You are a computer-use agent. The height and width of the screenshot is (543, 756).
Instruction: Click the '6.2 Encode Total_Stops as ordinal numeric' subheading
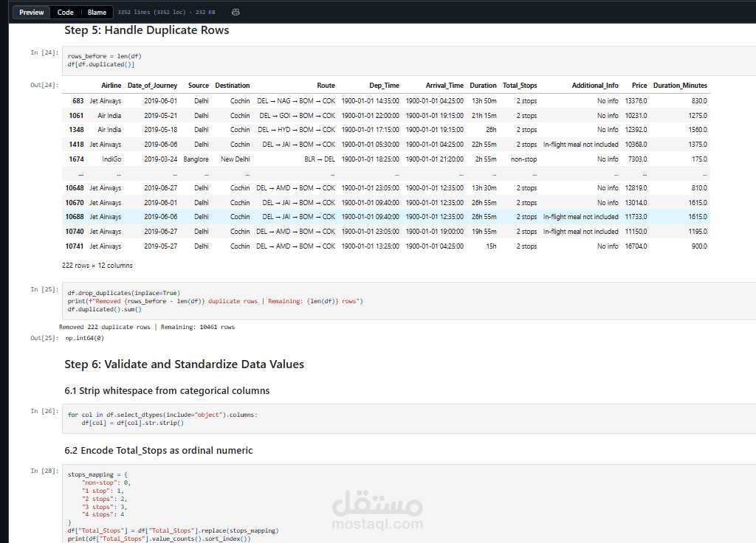(x=159, y=451)
